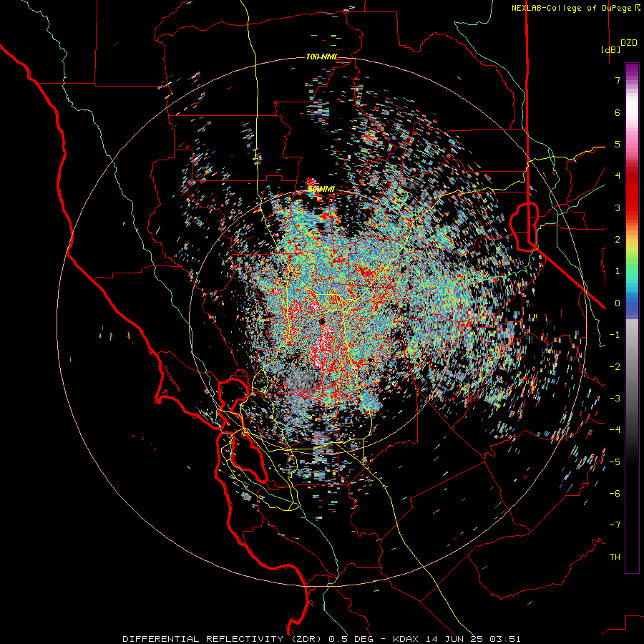Click the 1 value on the color scale
This screenshot has width=644, height=644.
pyautogui.click(x=618, y=271)
